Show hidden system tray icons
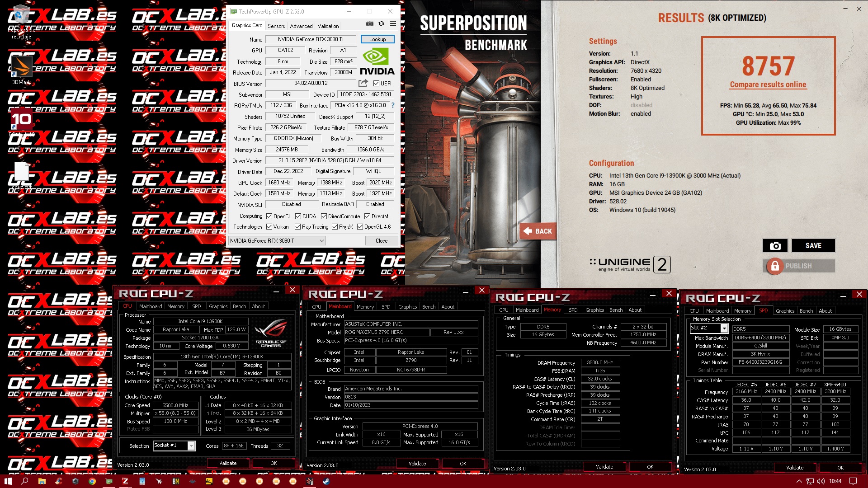Viewport: 868px width, 488px height. pos(799,481)
